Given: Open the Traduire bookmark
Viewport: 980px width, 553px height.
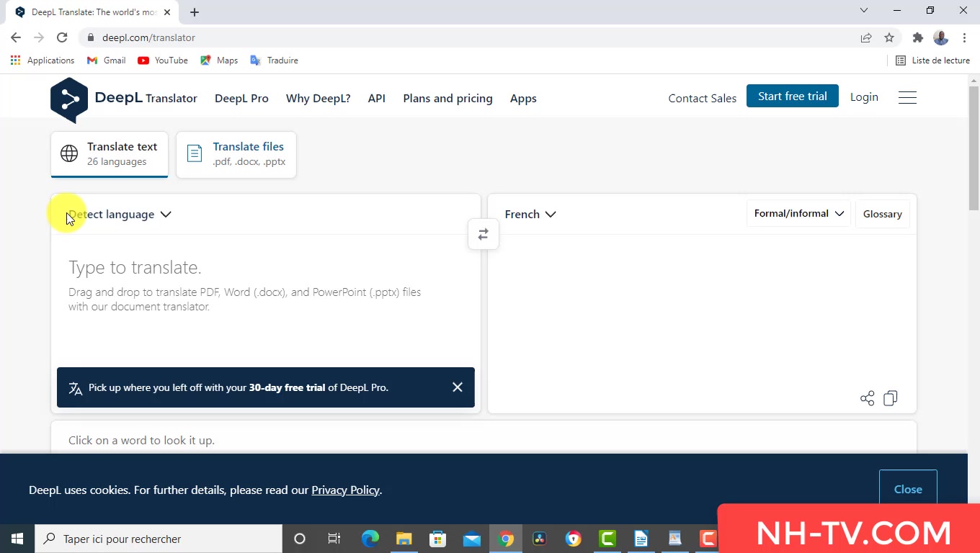Looking at the screenshot, I should pos(274,60).
